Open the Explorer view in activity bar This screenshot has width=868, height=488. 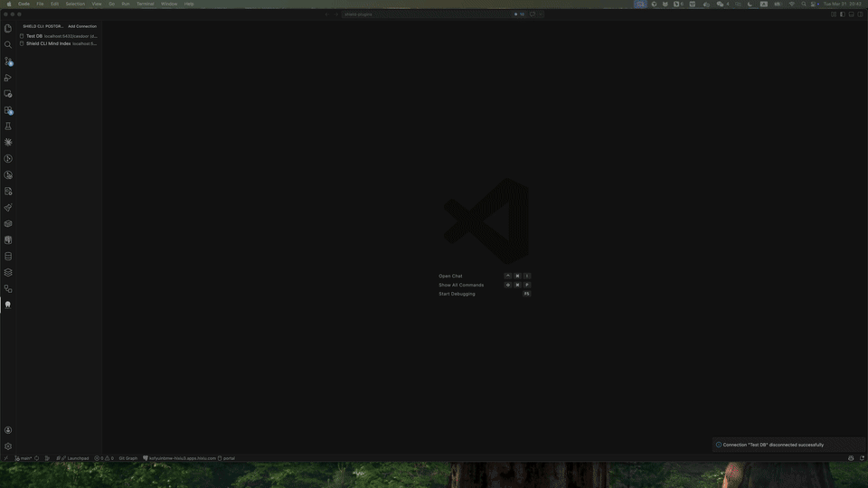pos(8,28)
